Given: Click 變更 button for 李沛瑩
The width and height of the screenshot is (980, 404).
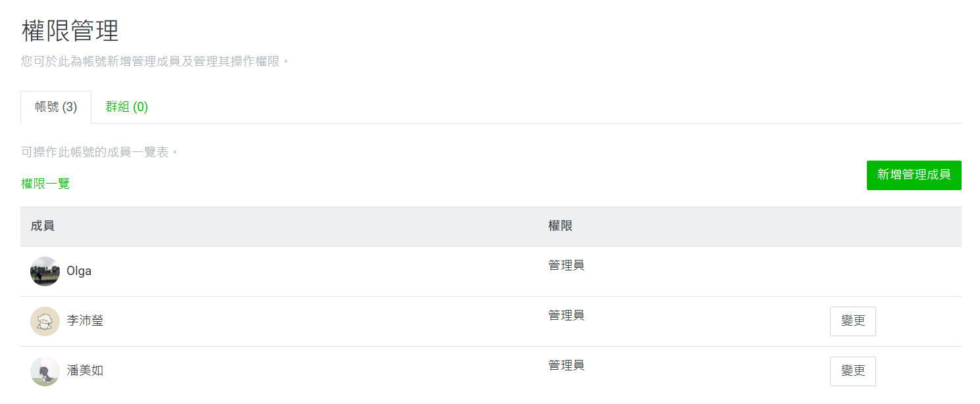Looking at the screenshot, I should [x=852, y=321].
